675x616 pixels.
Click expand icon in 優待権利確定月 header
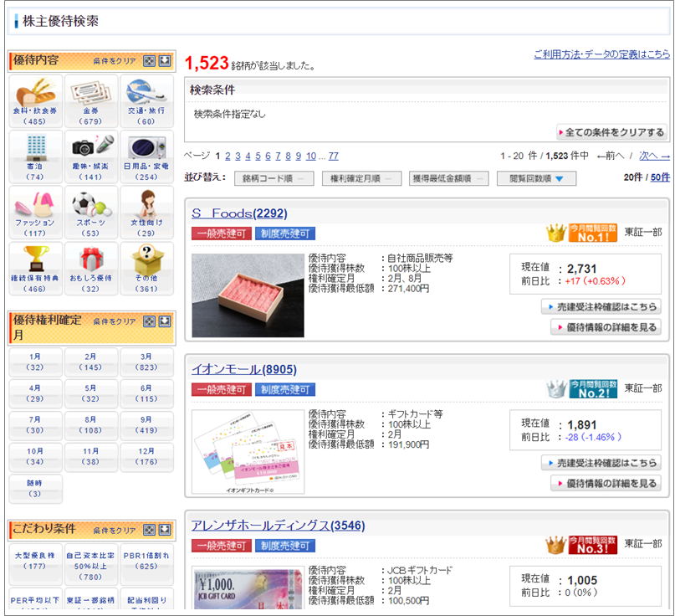click(x=150, y=321)
